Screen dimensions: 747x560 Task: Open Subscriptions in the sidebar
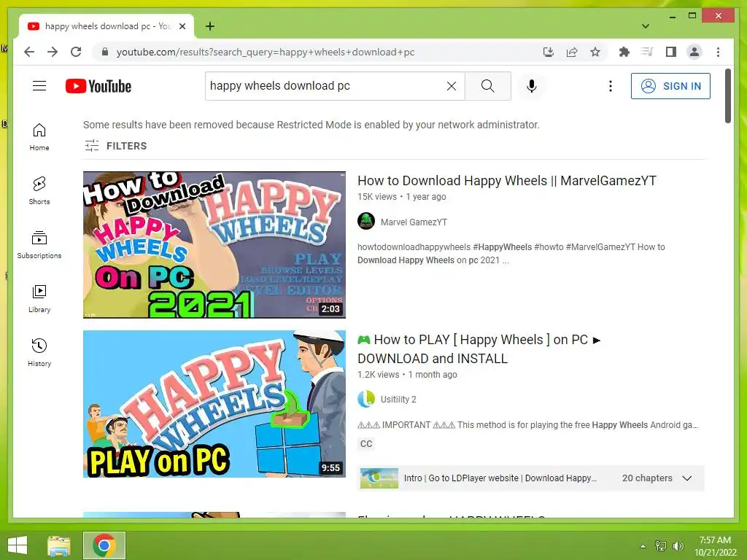39,245
